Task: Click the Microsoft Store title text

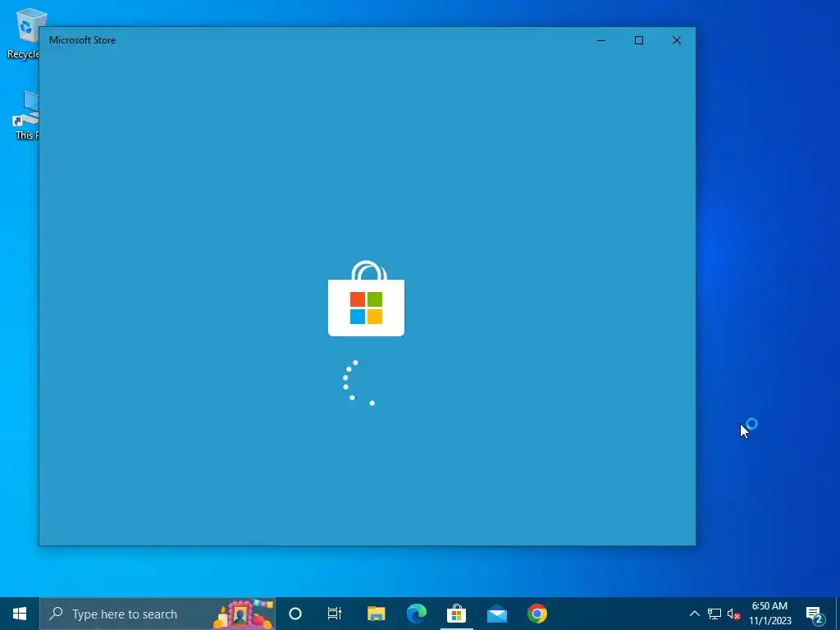Action: pos(83,40)
